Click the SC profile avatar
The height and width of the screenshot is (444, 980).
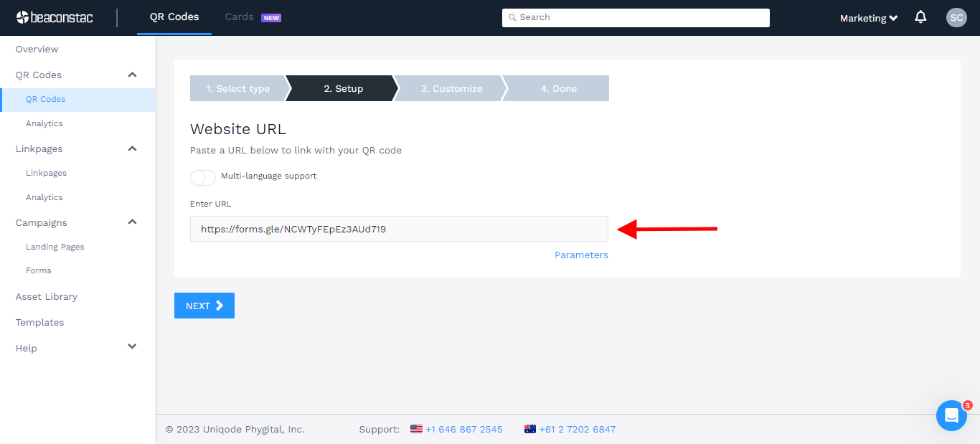(x=956, y=17)
